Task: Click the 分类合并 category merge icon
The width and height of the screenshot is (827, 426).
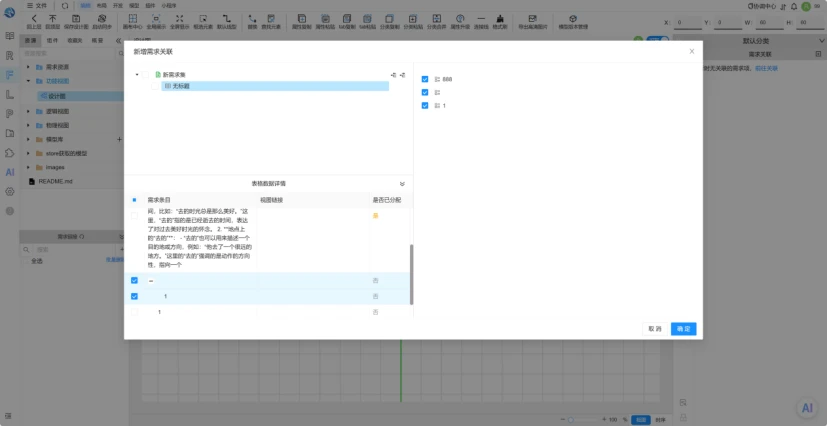Action: point(437,18)
